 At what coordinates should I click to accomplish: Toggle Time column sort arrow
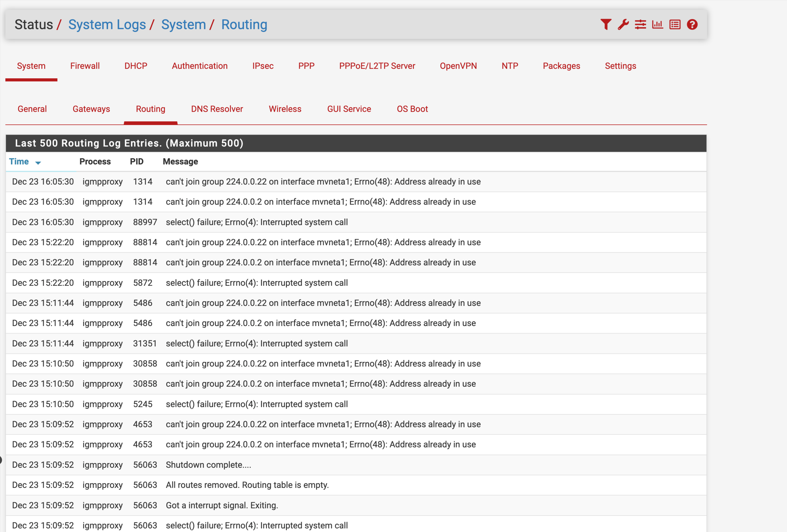pyautogui.click(x=38, y=163)
